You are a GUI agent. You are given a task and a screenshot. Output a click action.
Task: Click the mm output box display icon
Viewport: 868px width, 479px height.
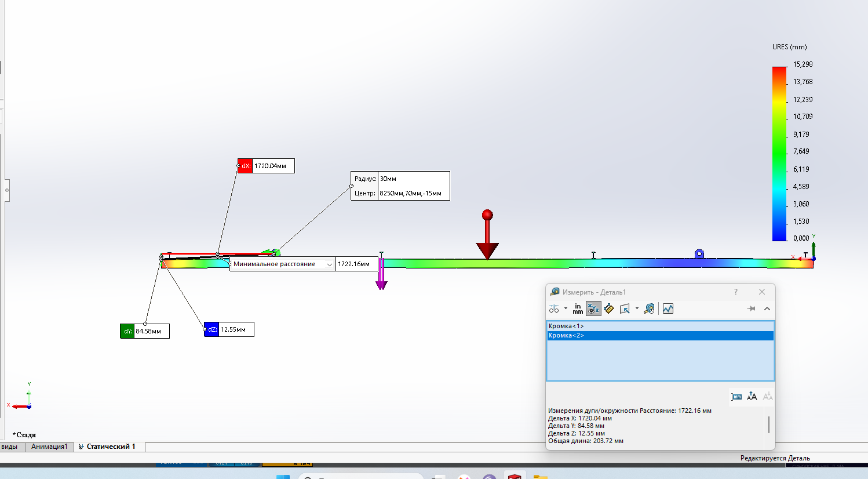click(x=736, y=397)
